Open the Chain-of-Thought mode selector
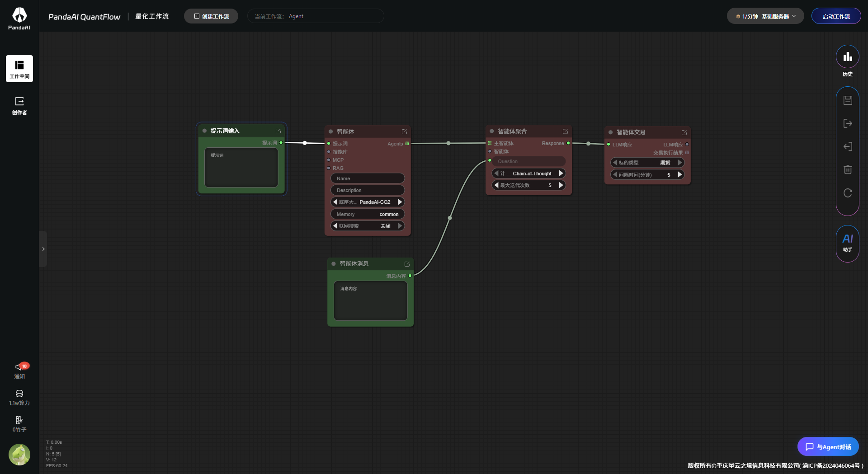 528,174
